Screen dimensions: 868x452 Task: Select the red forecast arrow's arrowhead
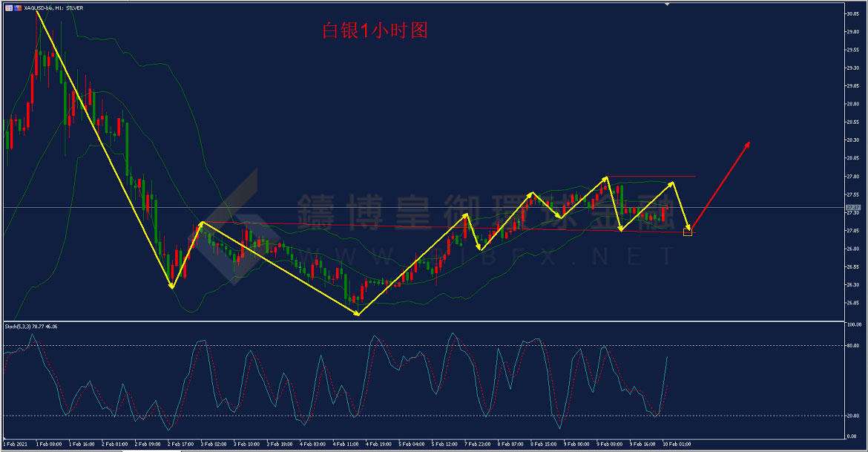[748, 144]
